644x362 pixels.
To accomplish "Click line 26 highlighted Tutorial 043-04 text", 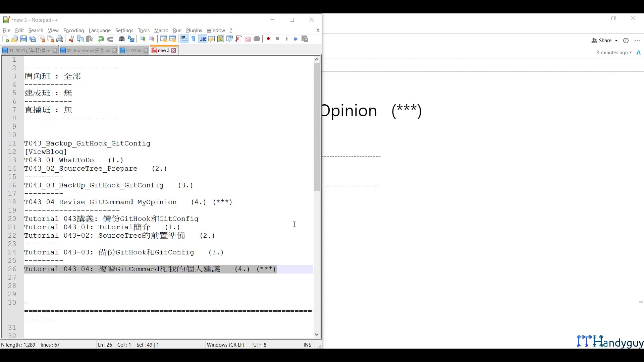I will 150,269.
